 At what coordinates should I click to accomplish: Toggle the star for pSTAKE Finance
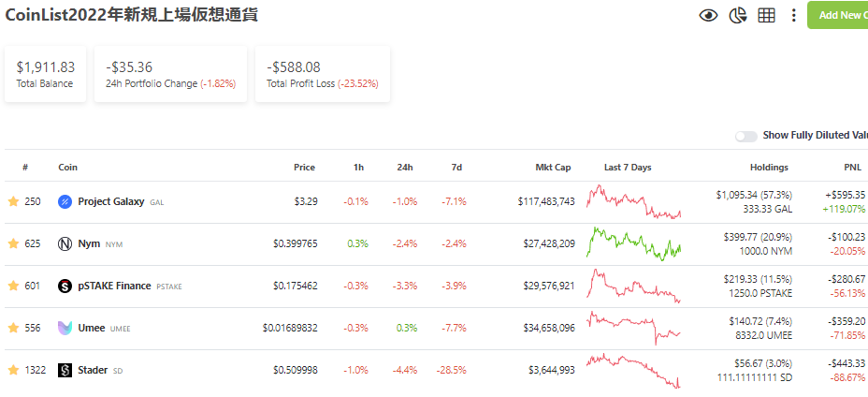pyautogui.click(x=13, y=287)
